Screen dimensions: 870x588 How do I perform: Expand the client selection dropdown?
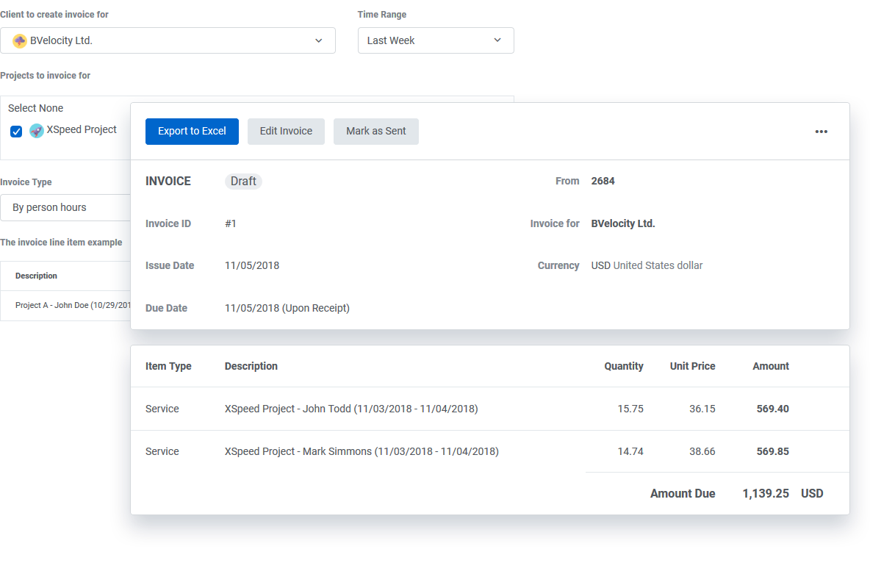[317, 41]
